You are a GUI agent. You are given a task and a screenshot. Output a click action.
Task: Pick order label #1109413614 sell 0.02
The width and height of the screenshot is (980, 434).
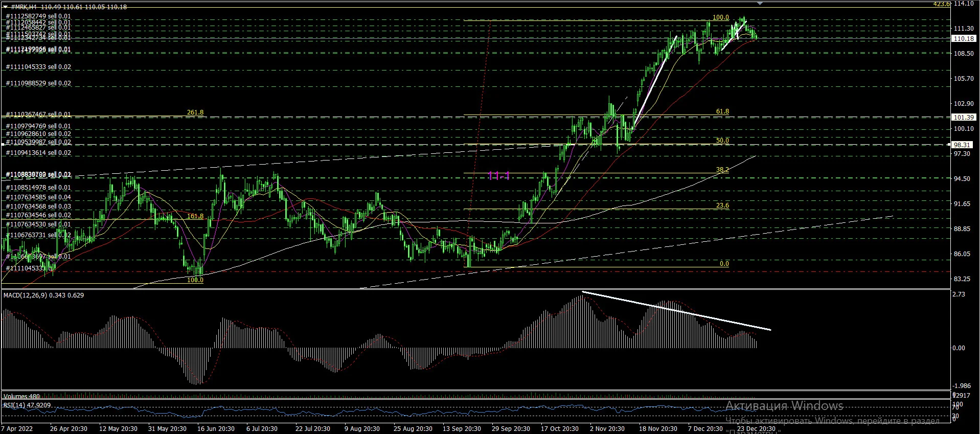click(38, 153)
